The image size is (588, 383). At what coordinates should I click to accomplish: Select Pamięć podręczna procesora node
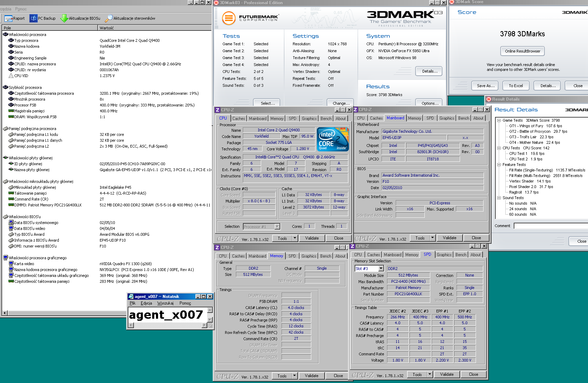pyautogui.click(x=32, y=129)
